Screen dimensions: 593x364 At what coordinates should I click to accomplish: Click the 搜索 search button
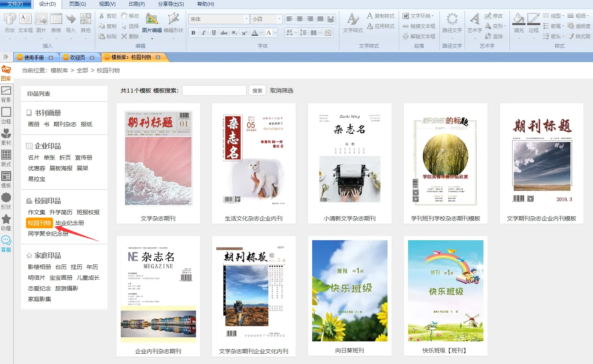257,90
